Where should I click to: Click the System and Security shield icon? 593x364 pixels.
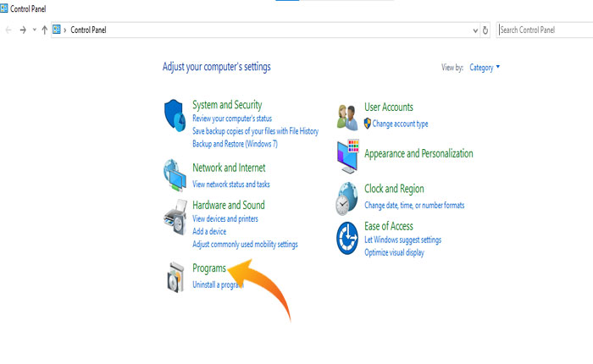pos(174,114)
